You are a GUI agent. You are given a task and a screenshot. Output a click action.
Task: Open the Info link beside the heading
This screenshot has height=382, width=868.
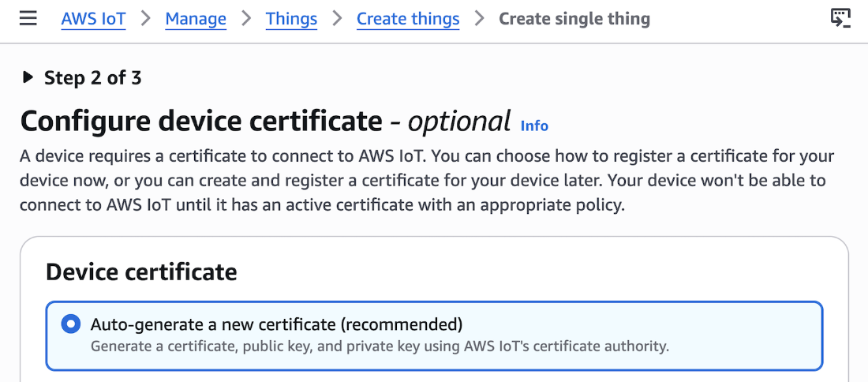coord(534,125)
